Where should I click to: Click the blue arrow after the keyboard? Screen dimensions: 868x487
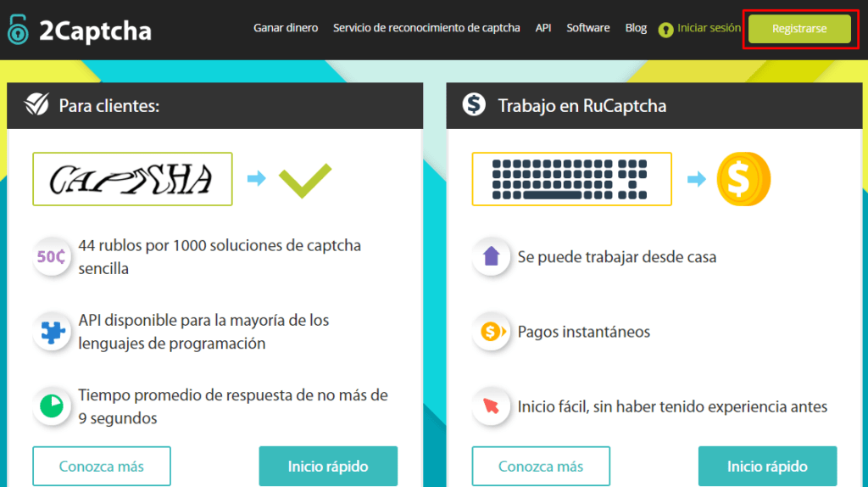(x=697, y=179)
